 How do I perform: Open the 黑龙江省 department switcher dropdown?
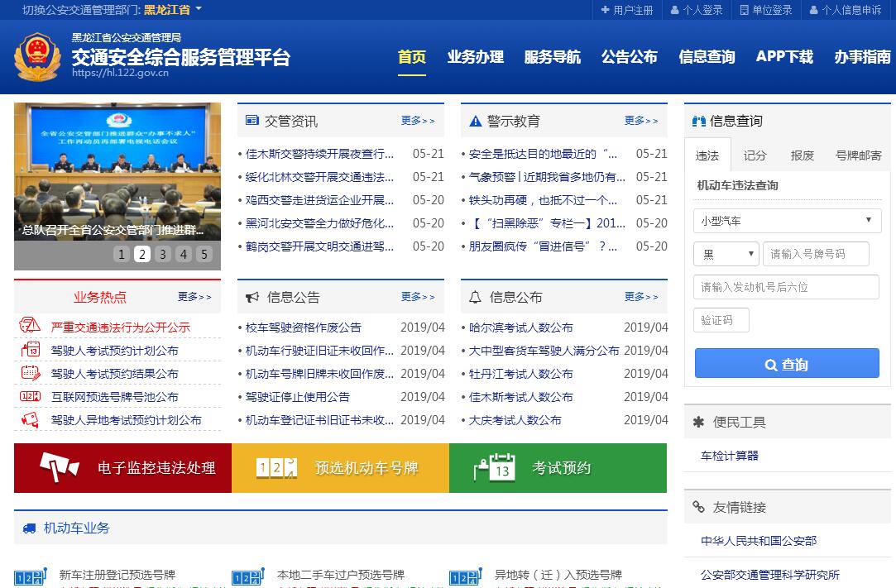172,10
